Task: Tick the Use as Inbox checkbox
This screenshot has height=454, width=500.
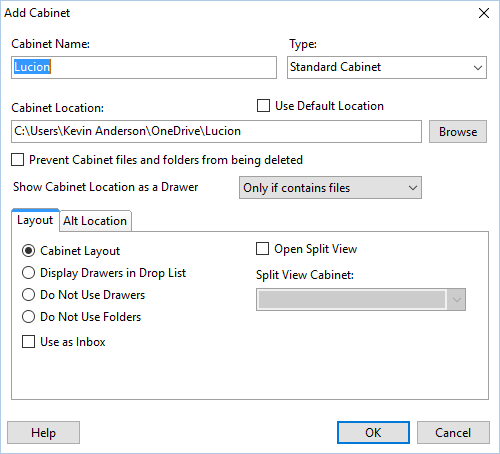Action: 28,342
